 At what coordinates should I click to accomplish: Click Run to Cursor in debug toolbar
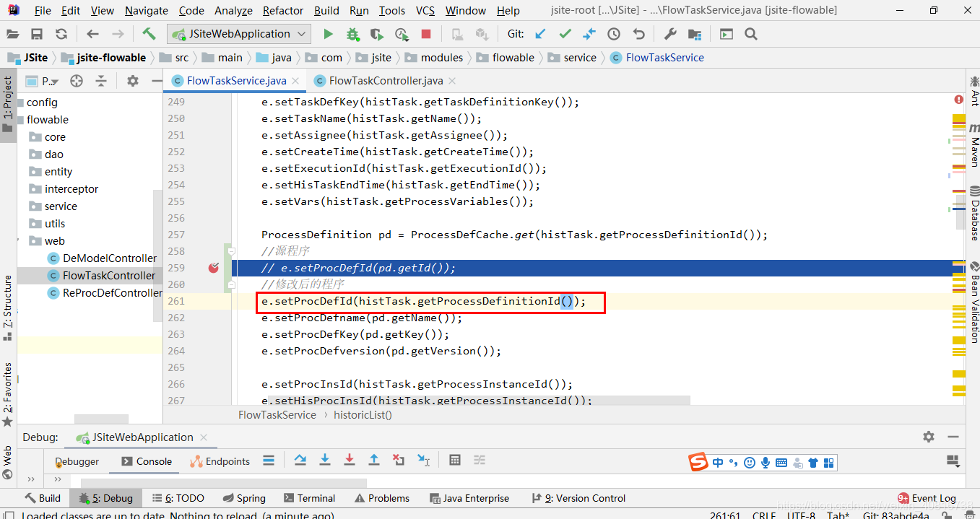coord(423,460)
